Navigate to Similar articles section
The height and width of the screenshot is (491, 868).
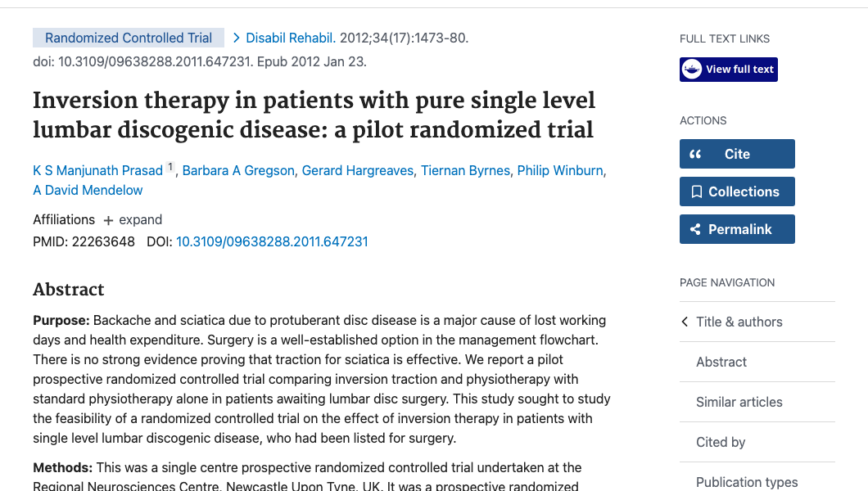(x=739, y=402)
